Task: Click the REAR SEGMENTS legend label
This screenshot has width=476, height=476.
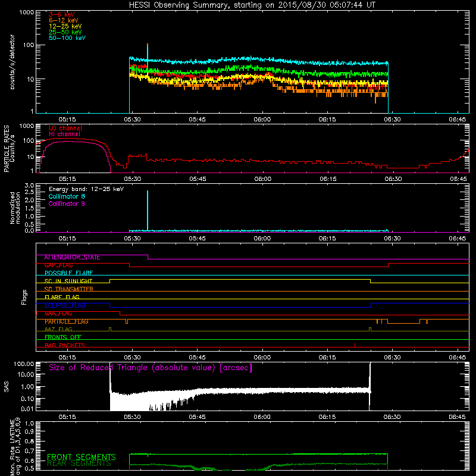Action: 79,464
